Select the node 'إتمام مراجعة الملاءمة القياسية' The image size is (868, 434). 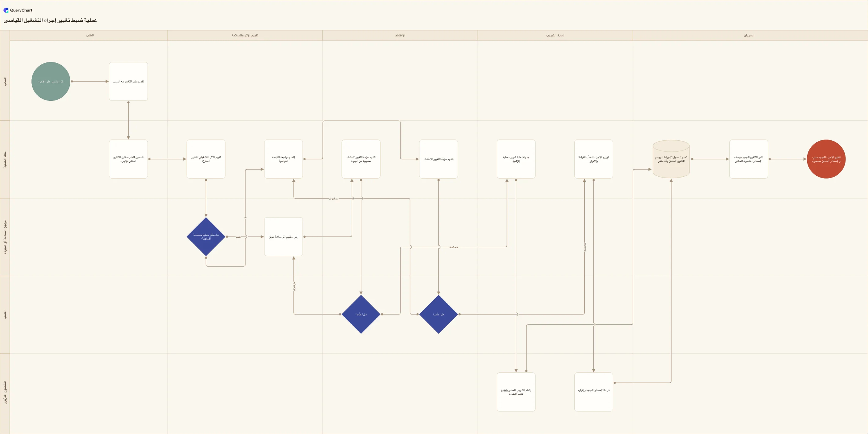click(x=284, y=159)
